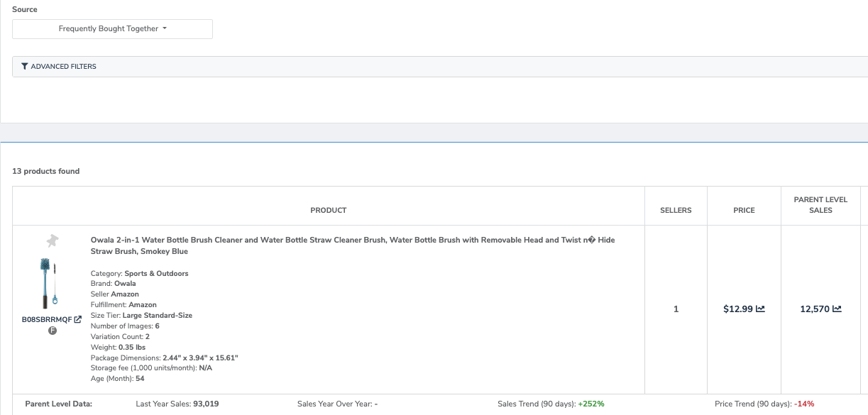Click the Brand: Owala line
Screen dimensions: 868x415
click(x=114, y=284)
